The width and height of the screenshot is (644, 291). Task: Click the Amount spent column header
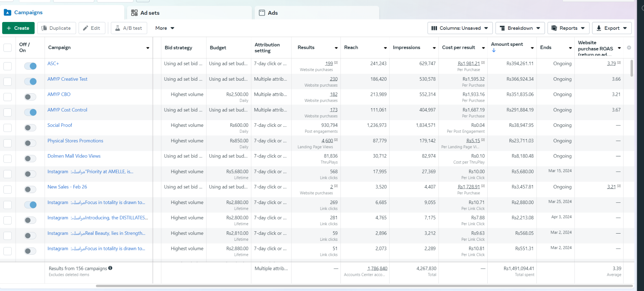pos(507,44)
